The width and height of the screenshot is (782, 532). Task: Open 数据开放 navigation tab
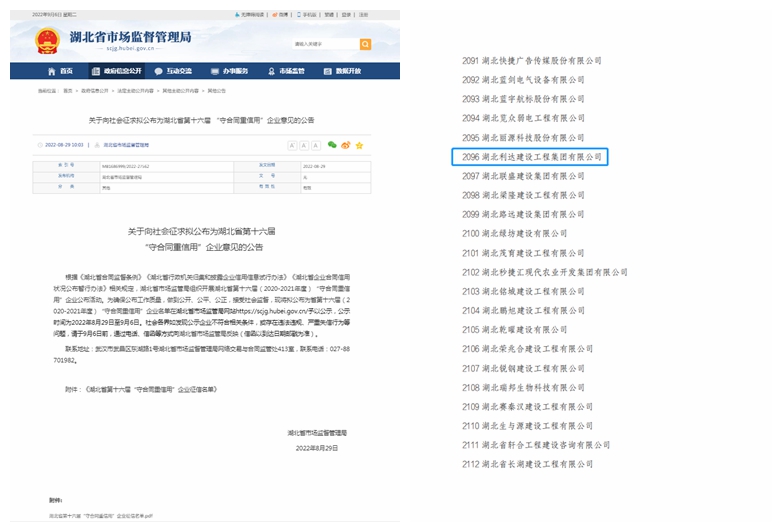coord(343,71)
